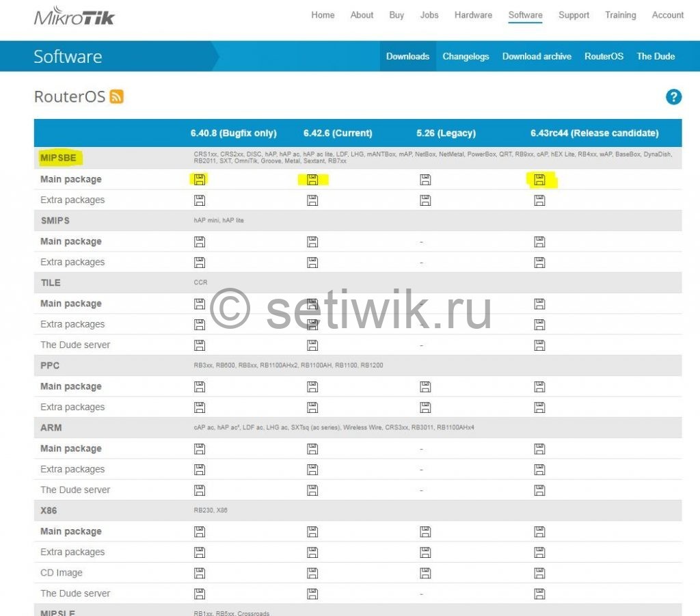The height and width of the screenshot is (616, 700).
Task: Download ARM Main package 6.40.8 Bugfix
Action: (200, 448)
